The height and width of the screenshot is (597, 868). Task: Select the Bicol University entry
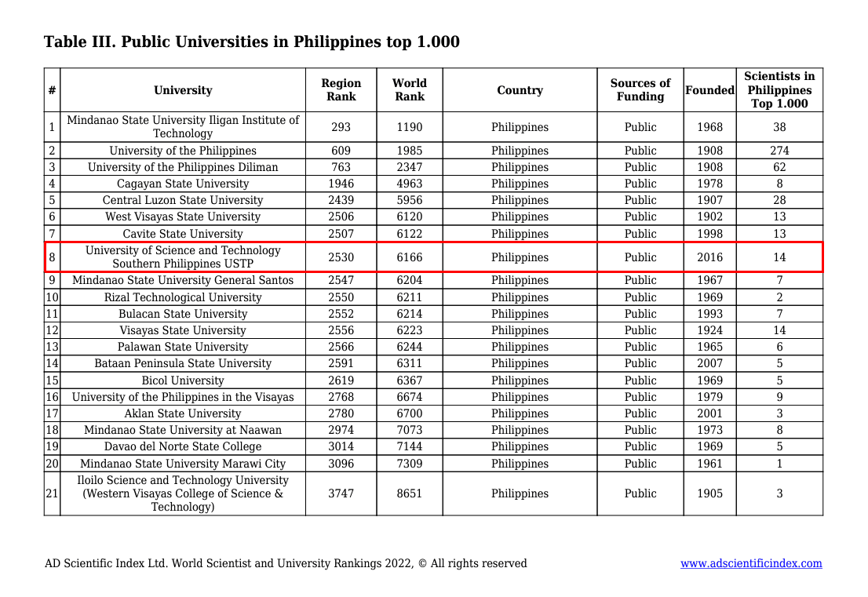click(183, 380)
